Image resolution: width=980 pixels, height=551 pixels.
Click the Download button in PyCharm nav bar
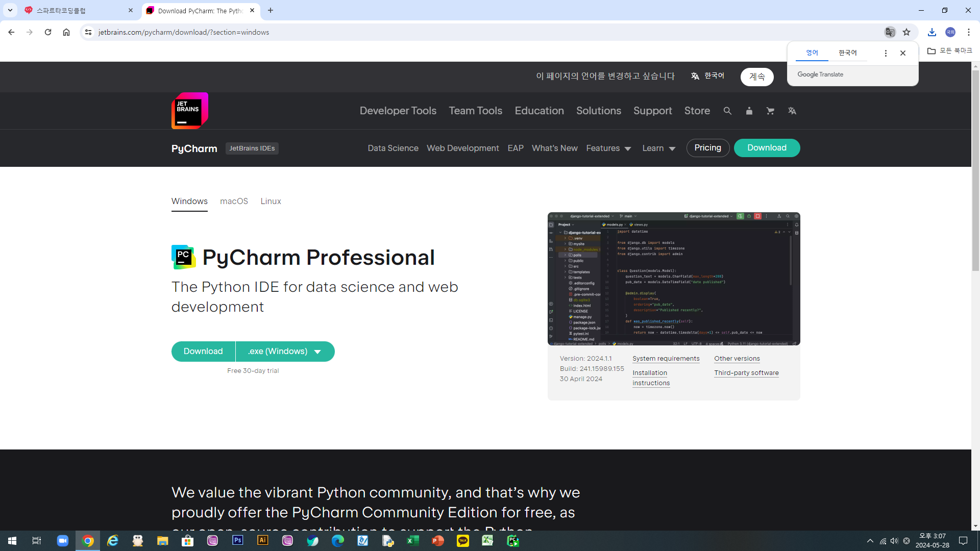[767, 148]
